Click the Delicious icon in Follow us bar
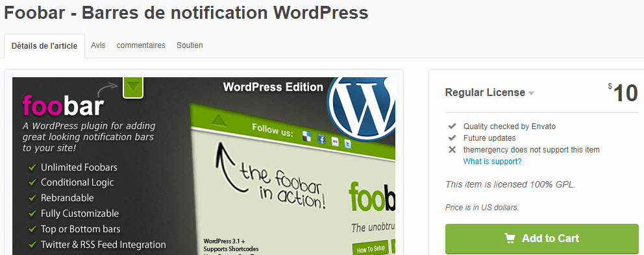The image size is (644, 255). pos(307,137)
